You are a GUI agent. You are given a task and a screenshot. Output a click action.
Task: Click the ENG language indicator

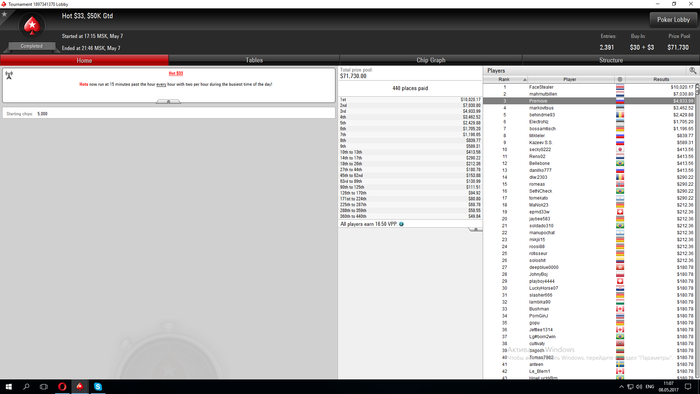[x=650, y=387]
